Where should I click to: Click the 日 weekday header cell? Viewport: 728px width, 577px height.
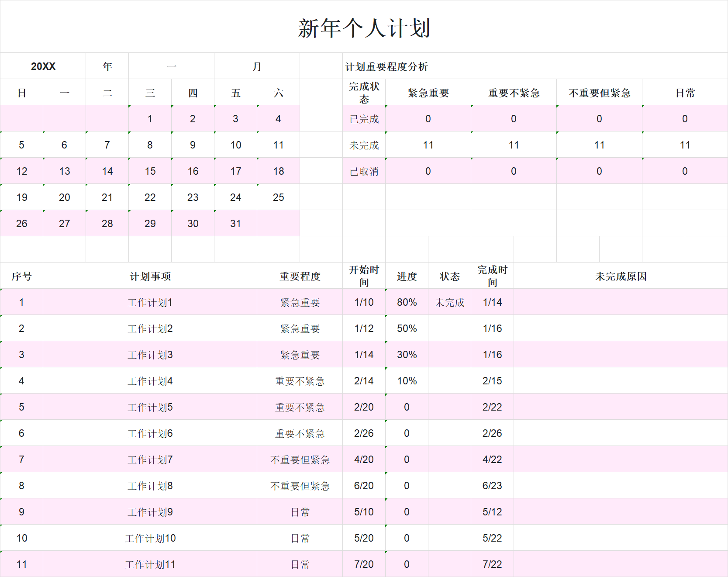click(x=21, y=92)
